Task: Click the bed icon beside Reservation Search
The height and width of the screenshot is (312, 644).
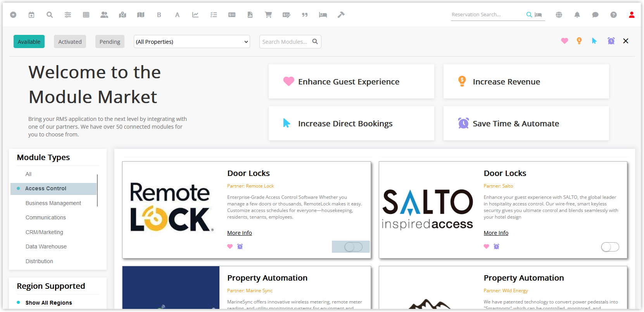Action: click(538, 15)
